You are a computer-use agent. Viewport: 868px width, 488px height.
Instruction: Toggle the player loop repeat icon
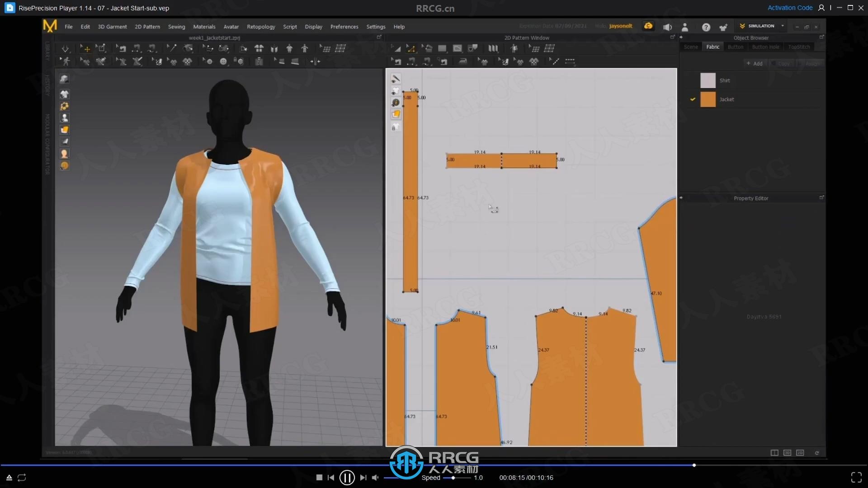(22, 478)
